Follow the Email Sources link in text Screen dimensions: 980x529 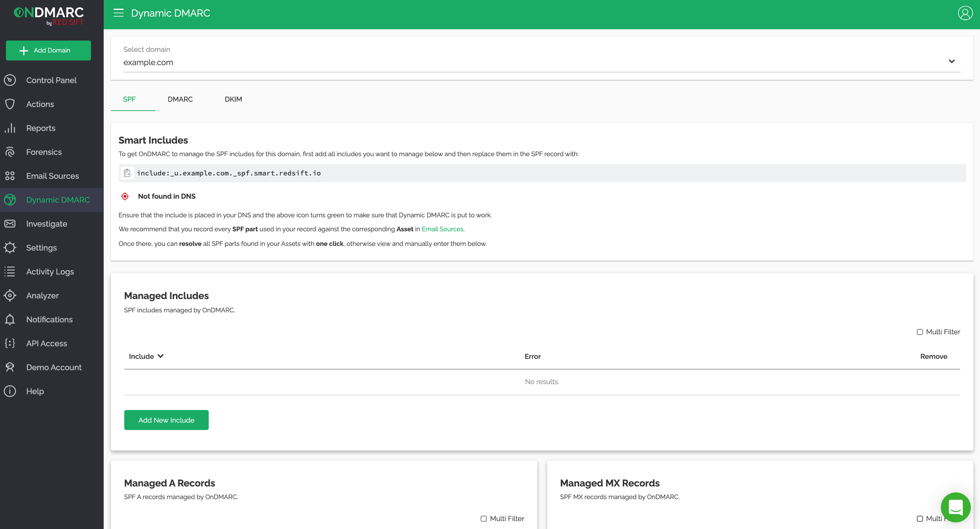[x=442, y=229]
